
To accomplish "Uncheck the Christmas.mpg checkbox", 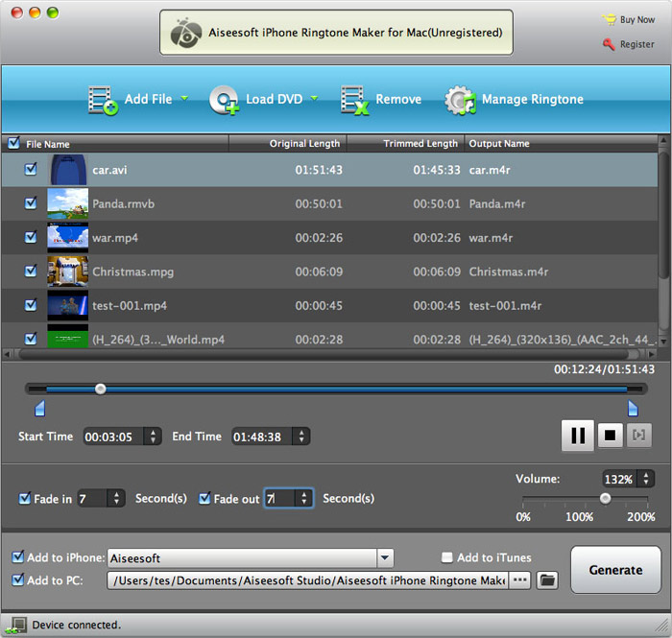I will (x=31, y=271).
